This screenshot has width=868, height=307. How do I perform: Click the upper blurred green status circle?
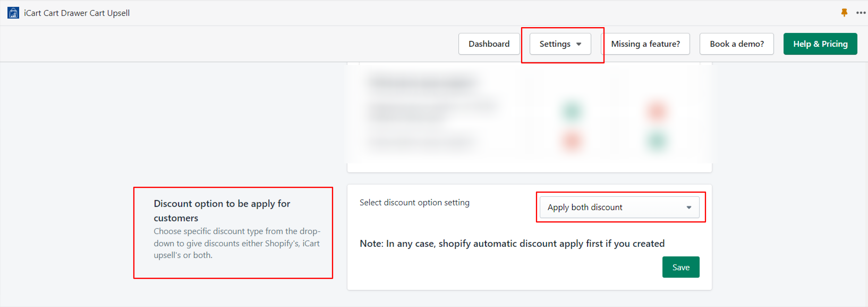coord(572,111)
